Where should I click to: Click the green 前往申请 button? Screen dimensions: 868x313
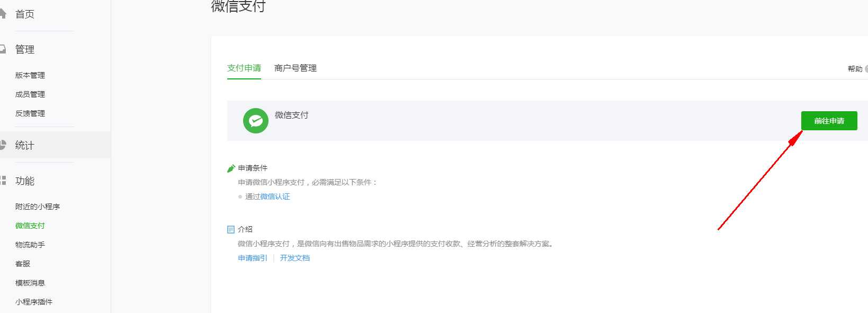829,121
